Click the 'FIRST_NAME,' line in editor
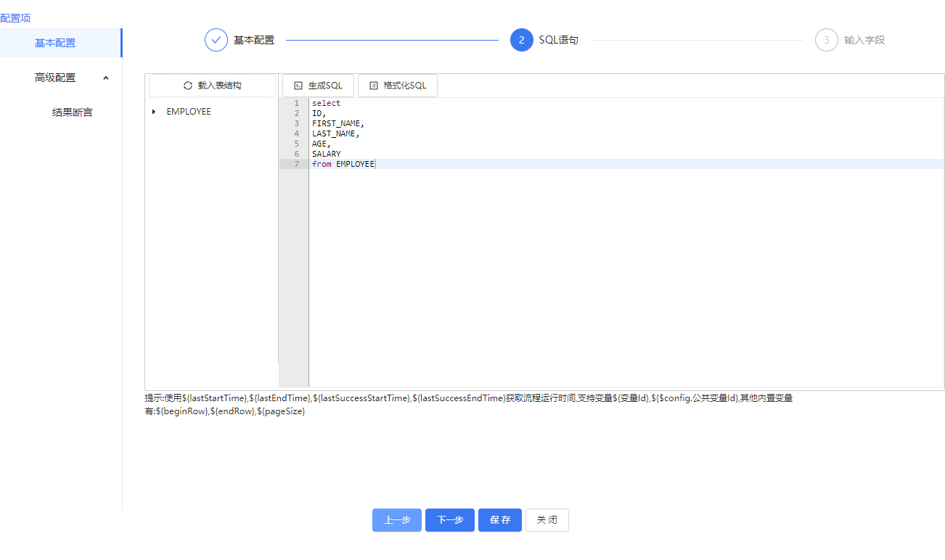 626,123
